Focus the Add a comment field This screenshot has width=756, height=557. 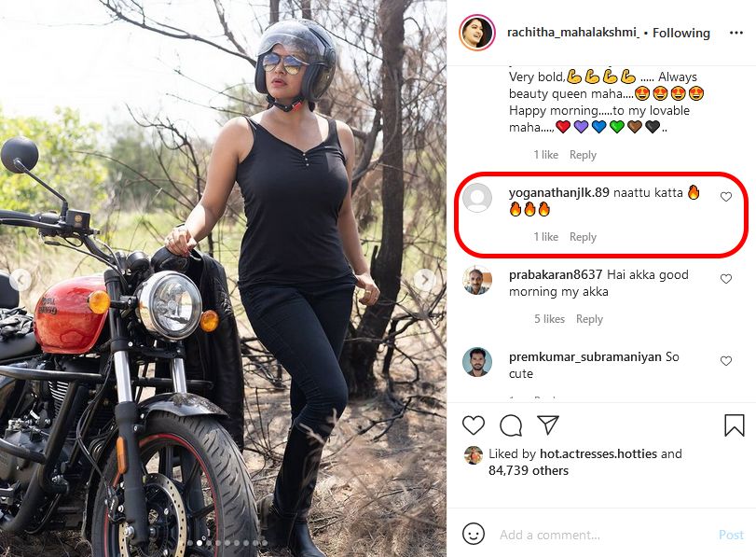point(597,535)
